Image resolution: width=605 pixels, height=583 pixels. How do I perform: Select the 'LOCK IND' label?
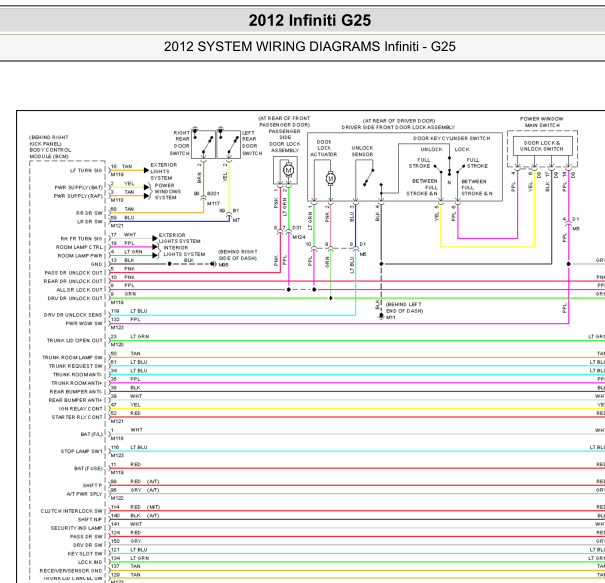click(x=90, y=562)
